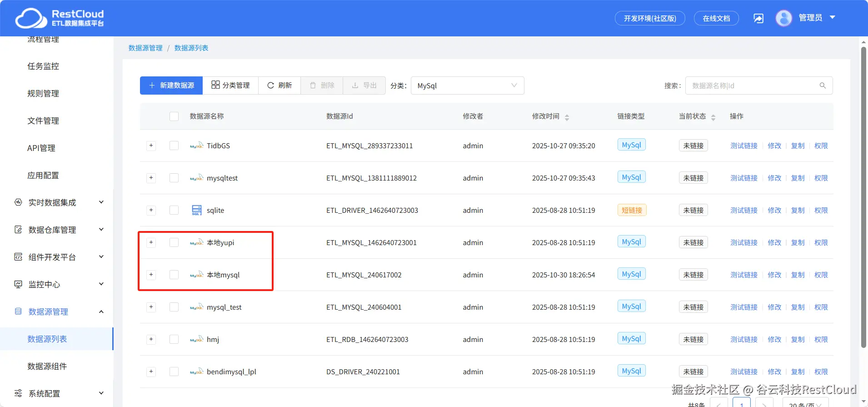Click 修改 for the mysqltest row

click(x=774, y=178)
